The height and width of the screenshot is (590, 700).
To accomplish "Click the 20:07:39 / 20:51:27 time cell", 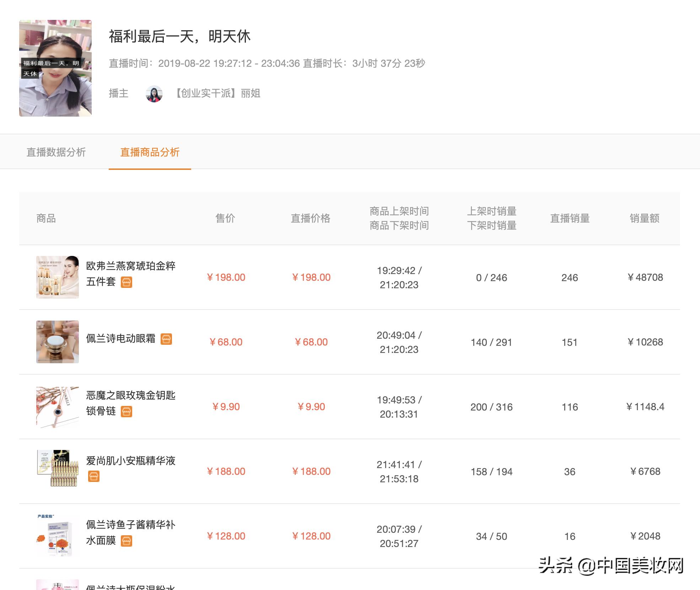I will point(399,536).
